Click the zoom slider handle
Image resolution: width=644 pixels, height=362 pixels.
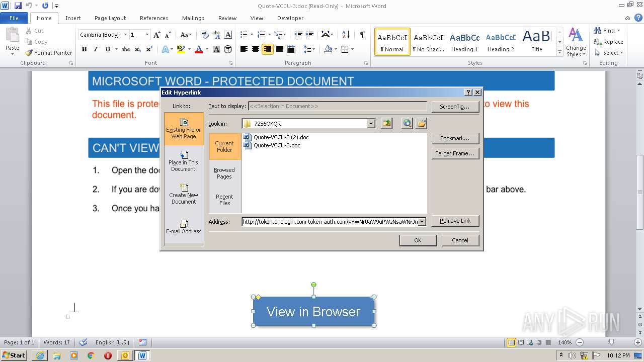coord(611,342)
